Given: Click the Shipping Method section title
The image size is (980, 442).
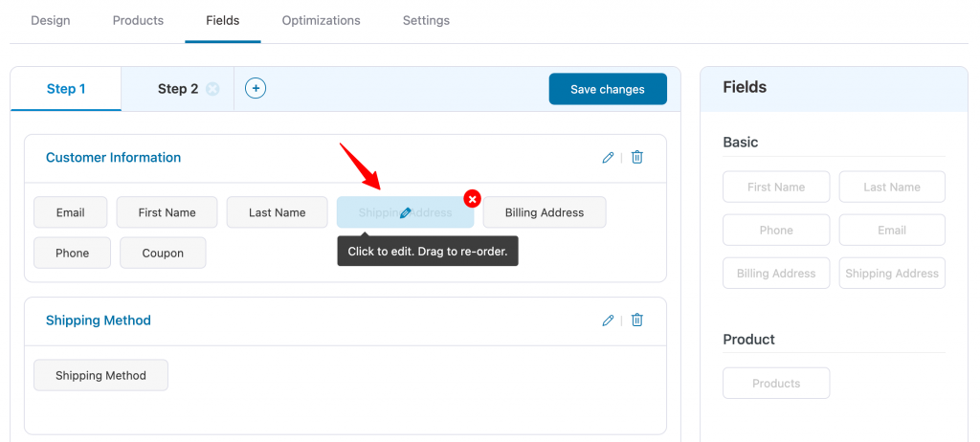Looking at the screenshot, I should click(99, 320).
